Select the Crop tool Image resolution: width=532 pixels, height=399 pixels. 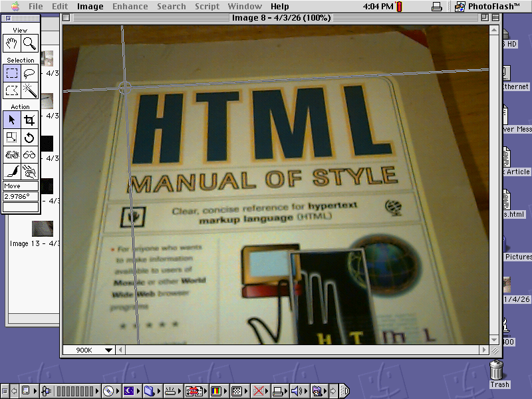(29, 120)
